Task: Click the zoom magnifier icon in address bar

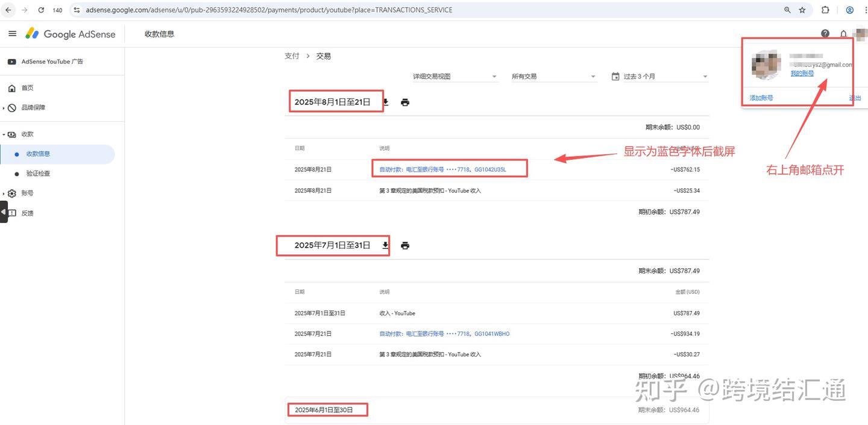Action: click(x=787, y=10)
